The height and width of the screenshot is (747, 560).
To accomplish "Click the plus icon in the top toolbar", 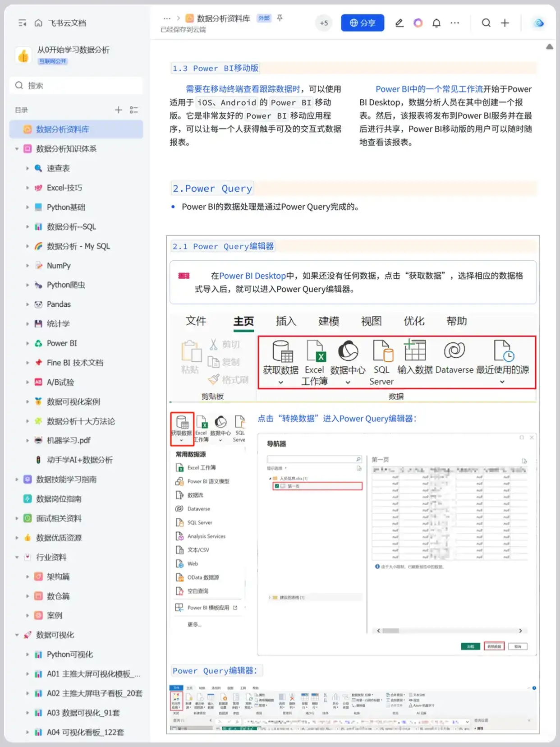I will (x=505, y=23).
